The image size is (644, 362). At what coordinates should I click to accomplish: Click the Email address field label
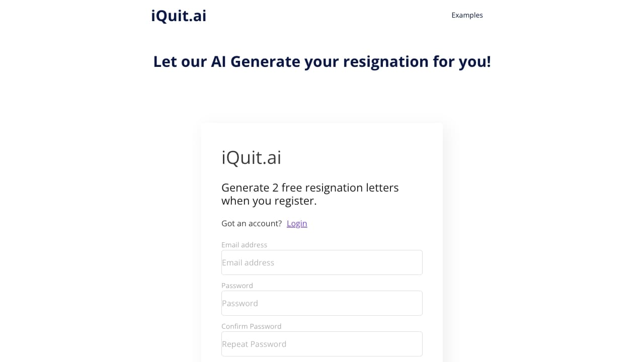pyautogui.click(x=244, y=245)
